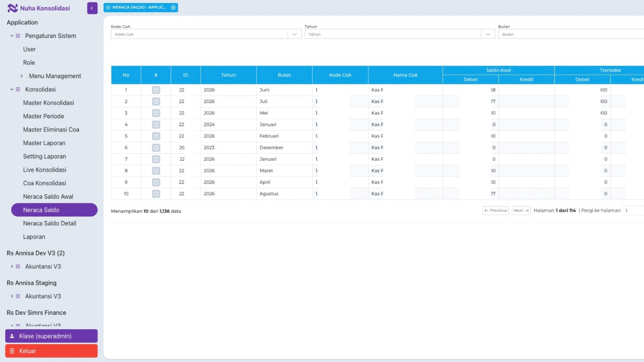Screen dimensions: 644x362
Task: Open Setting Laporan menu item
Action: click(44, 156)
